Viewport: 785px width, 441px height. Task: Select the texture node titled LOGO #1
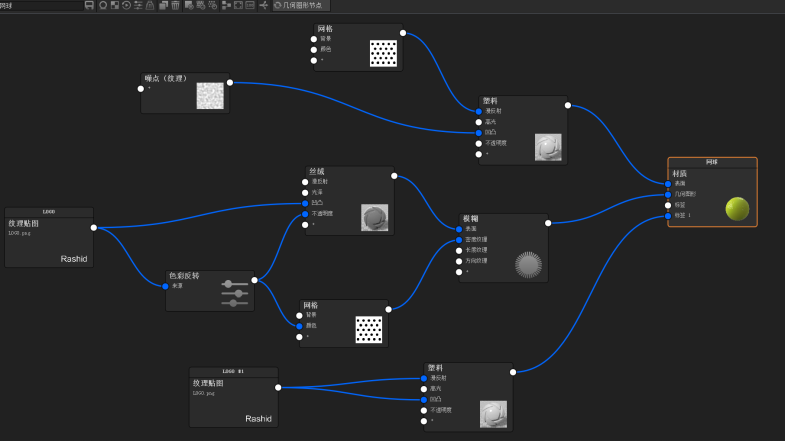click(x=233, y=371)
